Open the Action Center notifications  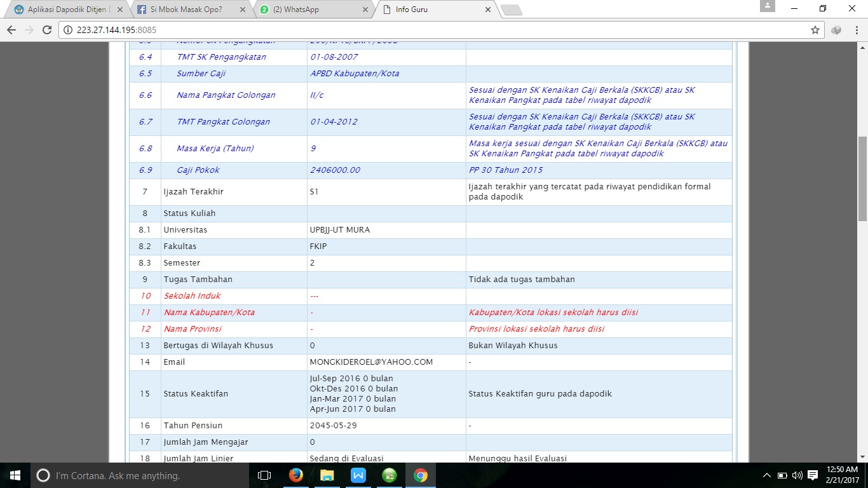[813, 475]
